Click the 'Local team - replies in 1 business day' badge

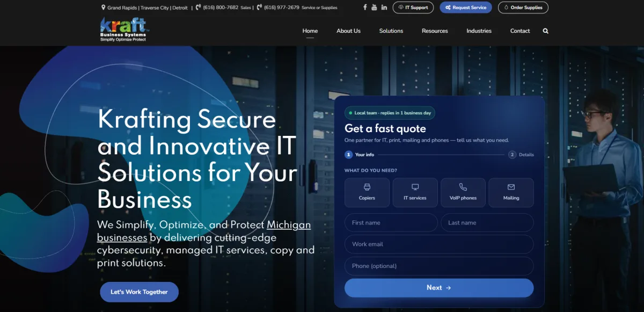pyautogui.click(x=390, y=113)
